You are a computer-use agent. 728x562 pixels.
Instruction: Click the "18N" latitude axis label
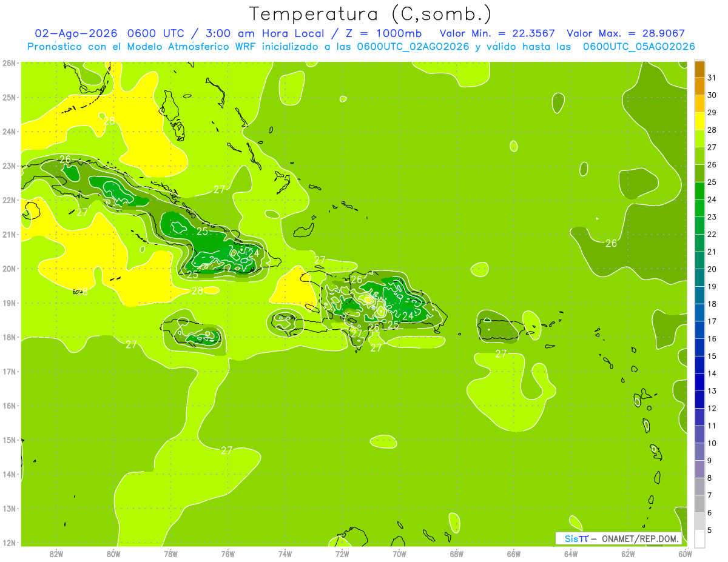[9, 337]
